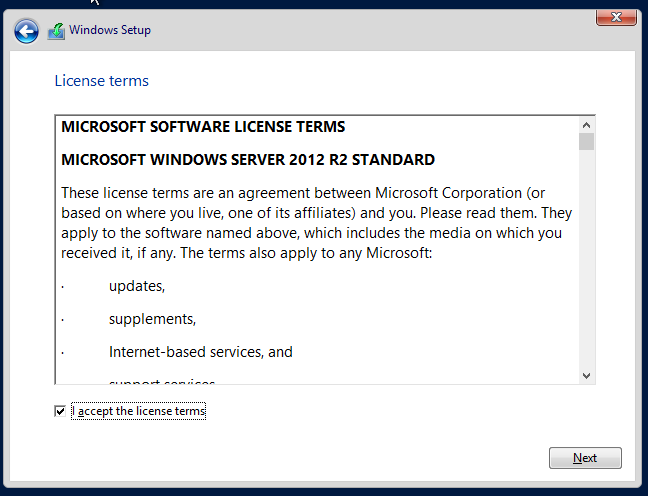The height and width of the screenshot is (496, 648).
Task: Click the 'I accept the license terms' label text
Action: tap(141, 411)
